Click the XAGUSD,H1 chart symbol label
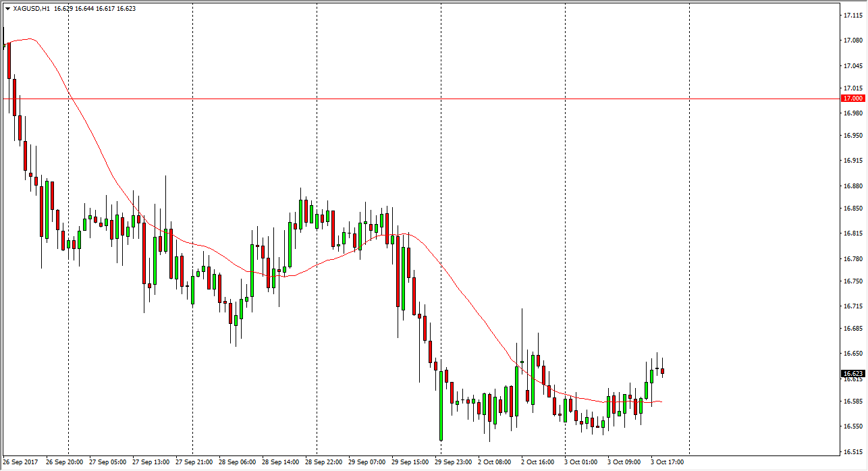 click(31, 9)
